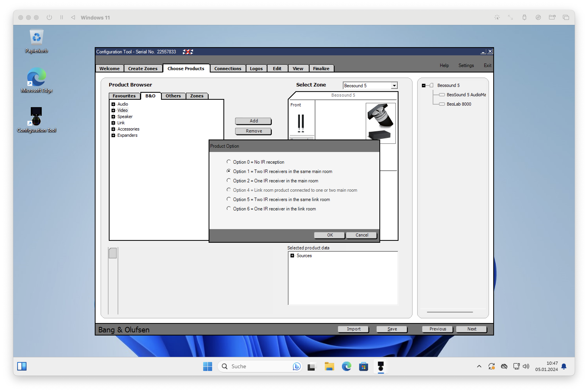Select the BeoLab 8000 speaker image in Front
The height and width of the screenshot is (392, 588).
coord(301,123)
